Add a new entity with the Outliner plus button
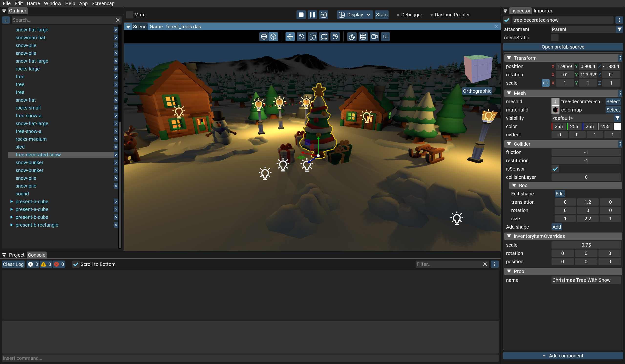The image size is (625, 364). pos(6,20)
